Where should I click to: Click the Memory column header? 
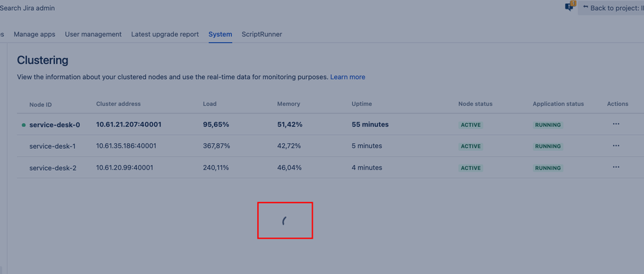[289, 104]
